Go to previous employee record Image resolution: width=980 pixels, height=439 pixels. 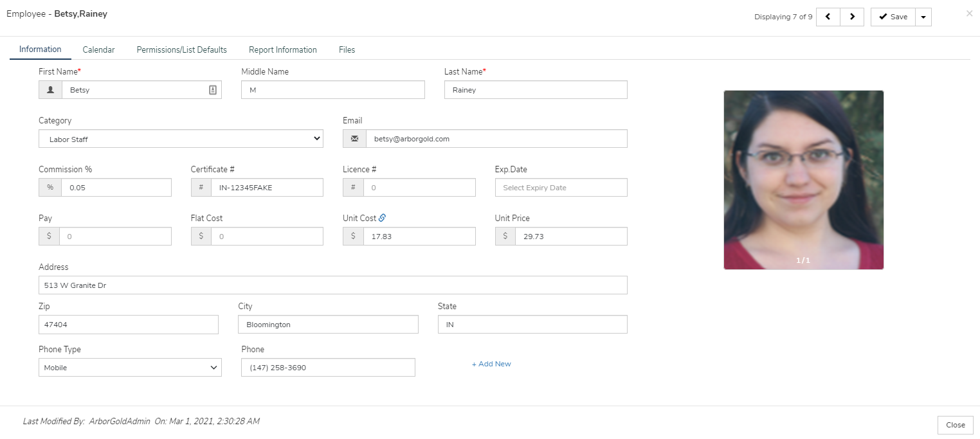tap(828, 17)
